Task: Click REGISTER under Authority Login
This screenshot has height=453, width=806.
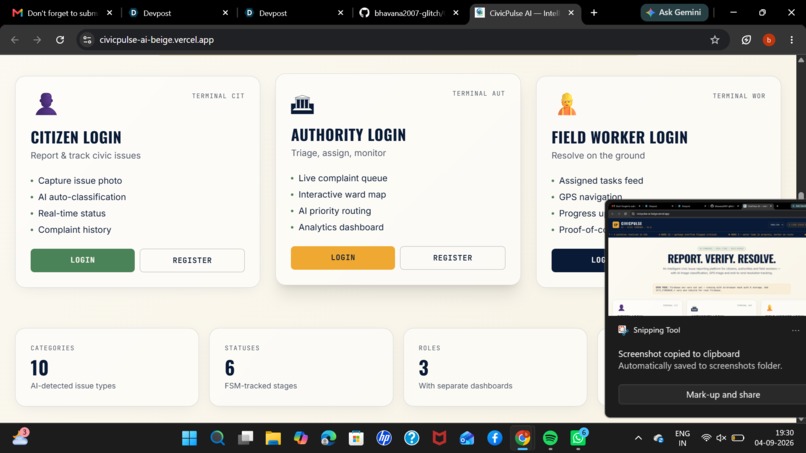Action: pyautogui.click(x=453, y=258)
